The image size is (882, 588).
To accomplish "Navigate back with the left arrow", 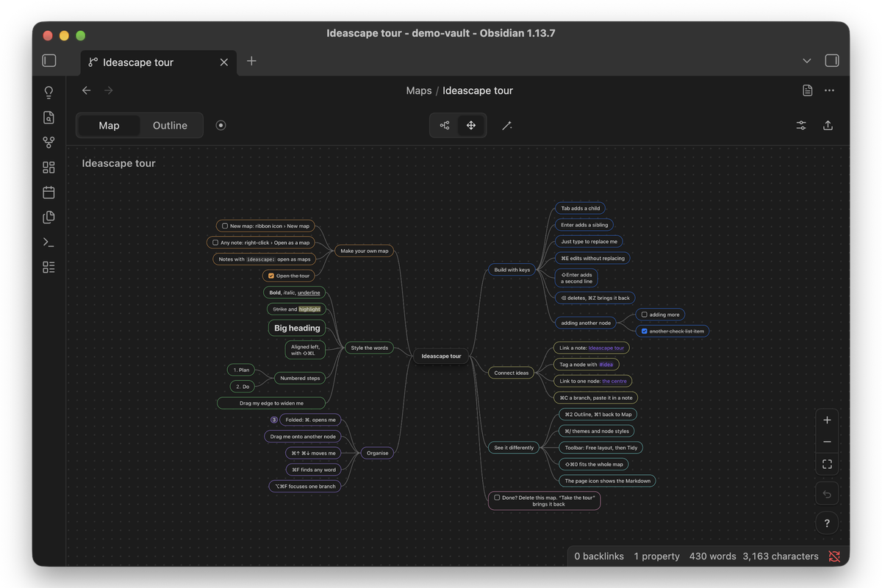I will point(86,90).
